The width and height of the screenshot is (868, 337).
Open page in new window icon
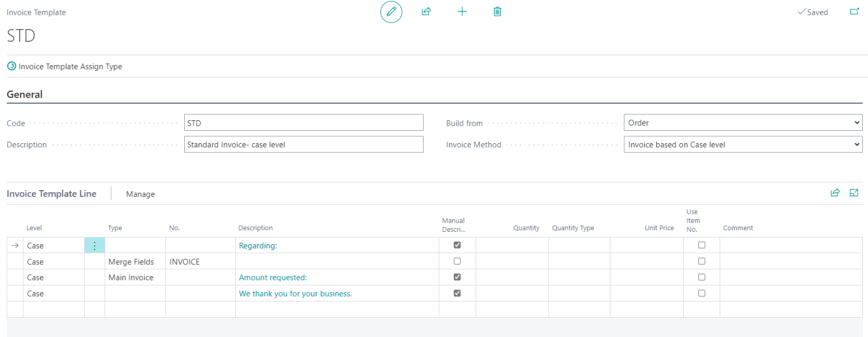(854, 11)
